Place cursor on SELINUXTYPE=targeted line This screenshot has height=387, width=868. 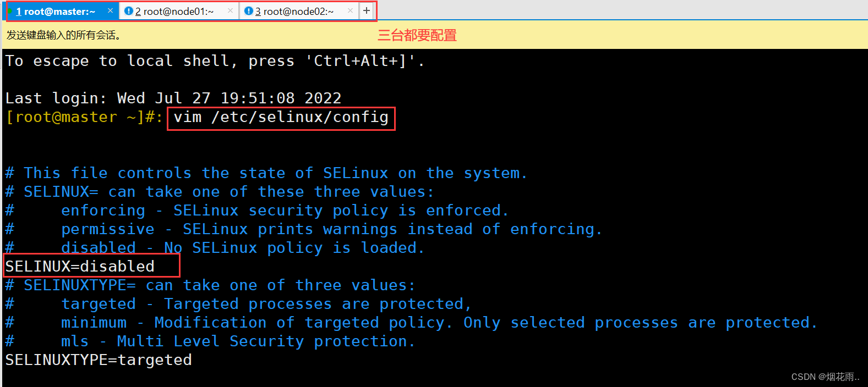(x=99, y=360)
